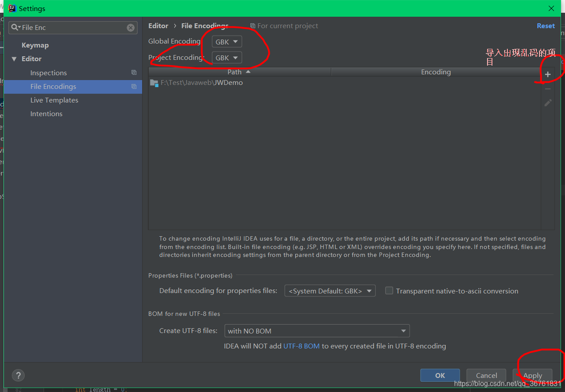Clear the search field with the X icon
Image resolution: width=565 pixels, height=392 pixels.
tap(131, 27)
